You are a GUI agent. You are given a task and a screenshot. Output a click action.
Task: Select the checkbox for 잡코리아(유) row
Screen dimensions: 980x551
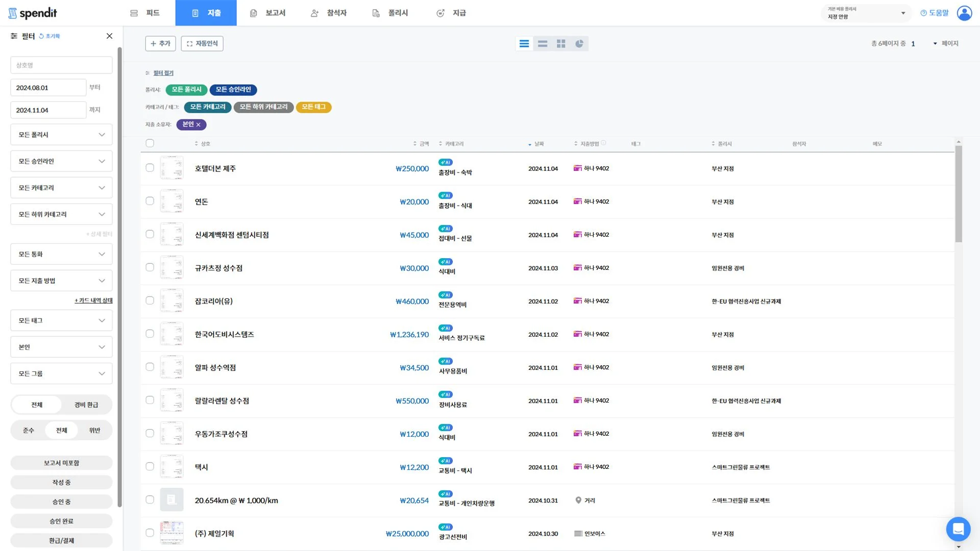coord(150,300)
